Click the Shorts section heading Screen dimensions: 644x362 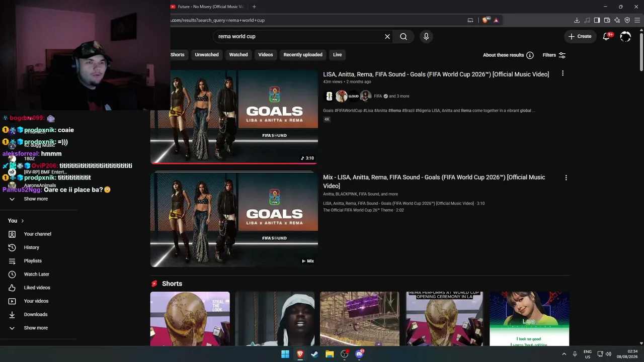(x=172, y=284)
